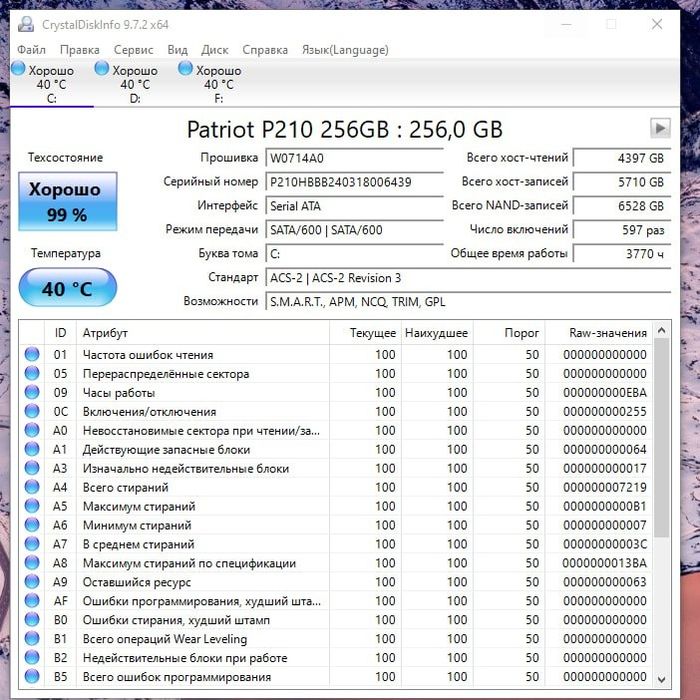The image size is (700, 700).
Task: Click the CrystalDiskInfo title bar icon
Action: 26,24
